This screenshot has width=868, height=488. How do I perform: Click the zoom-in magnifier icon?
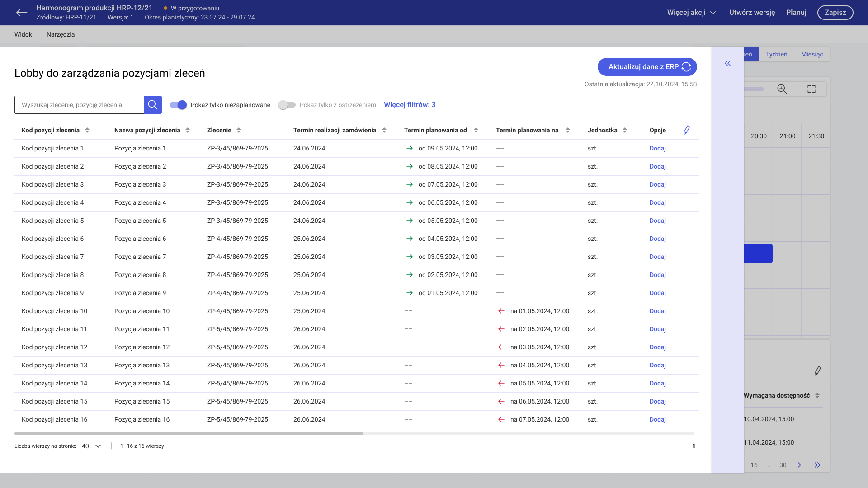(x=782, y=89)
